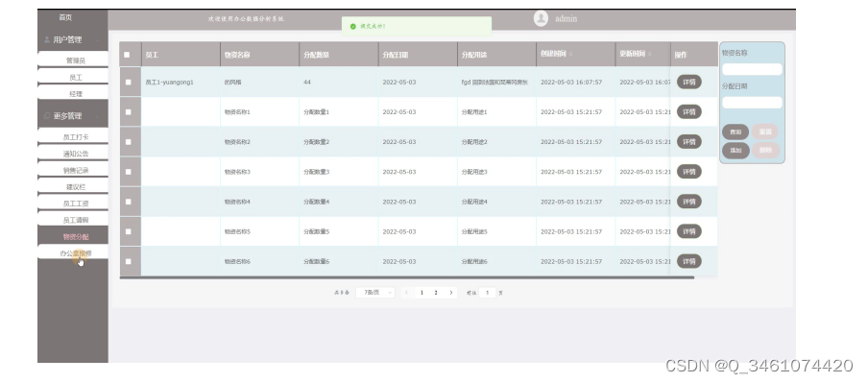Open the 通知公告 menu item
The width and height of the screenshot is (868, 383).
click(x=73, y=154)
